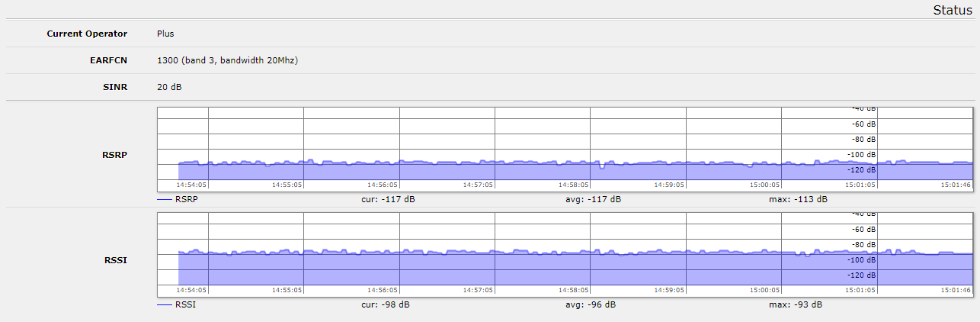Click RSSI average value -96 dB
980x322 pixels.
[x=591, y=304]
